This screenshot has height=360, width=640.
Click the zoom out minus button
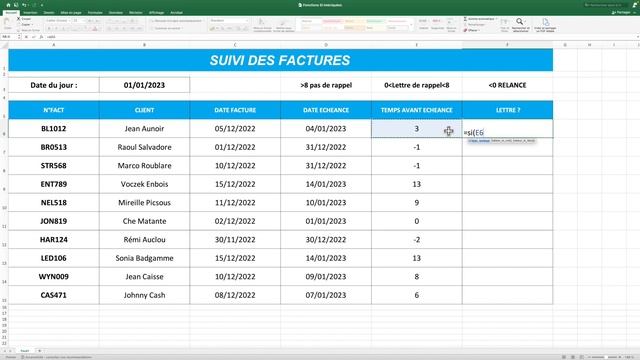point(589,357)
